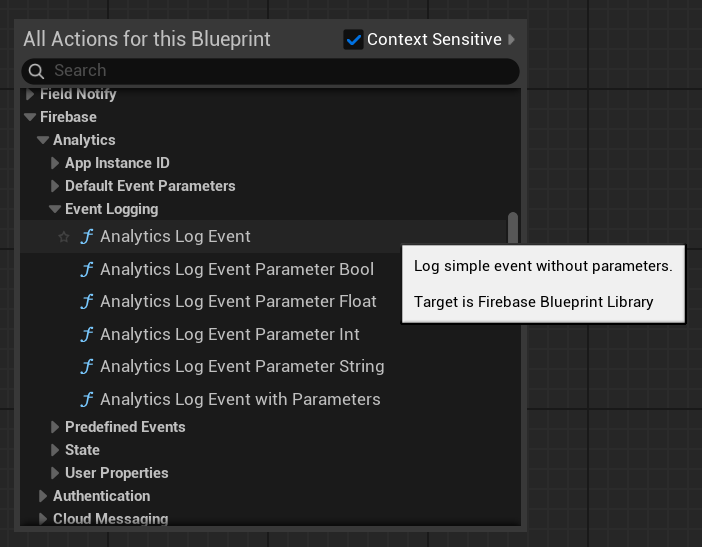Choose Analytics Log Event Parameter String

pos(242,367)
